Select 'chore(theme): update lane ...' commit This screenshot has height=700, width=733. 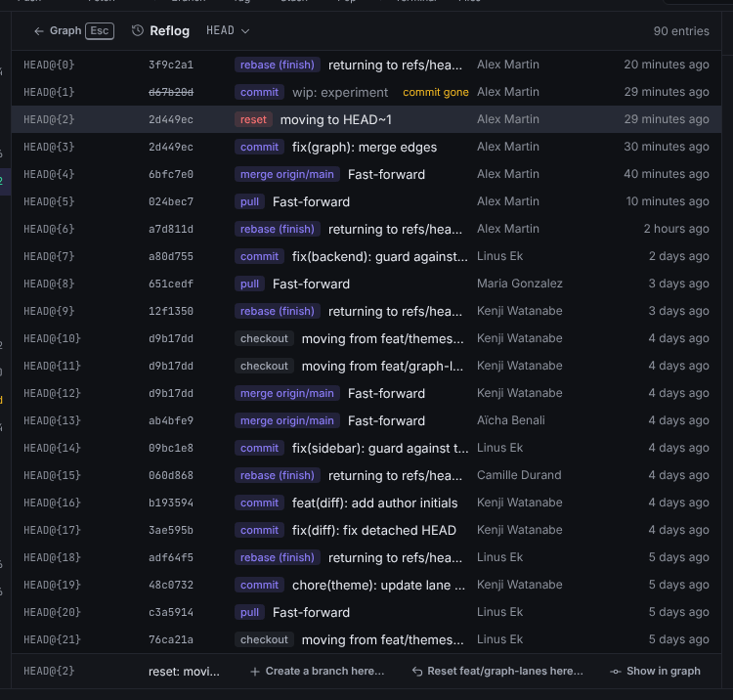[x=378, y=585]
